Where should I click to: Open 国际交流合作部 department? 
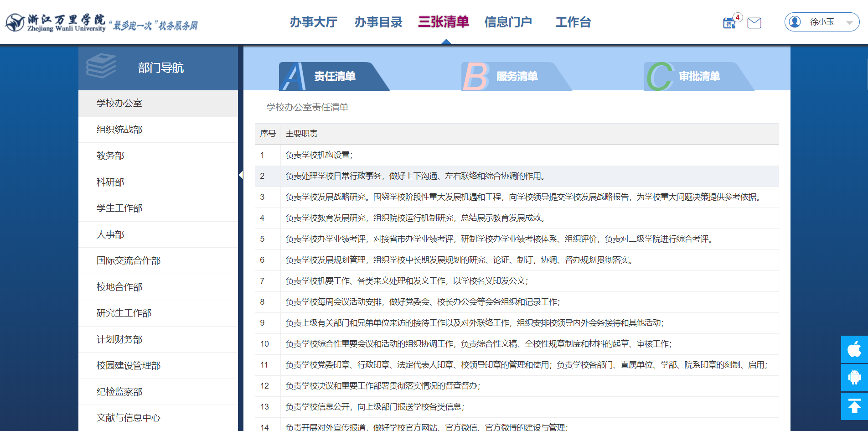point(129,261)
